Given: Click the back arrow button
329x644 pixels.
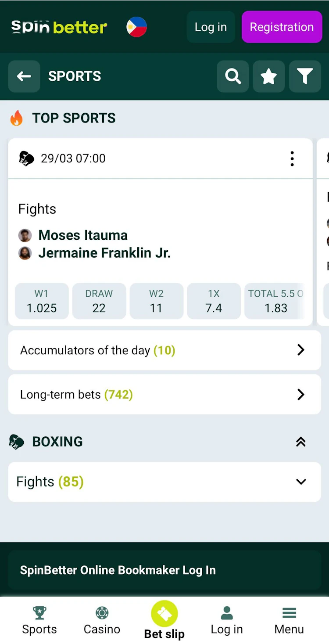Looking at the screenshot, I should pos(24,76).
